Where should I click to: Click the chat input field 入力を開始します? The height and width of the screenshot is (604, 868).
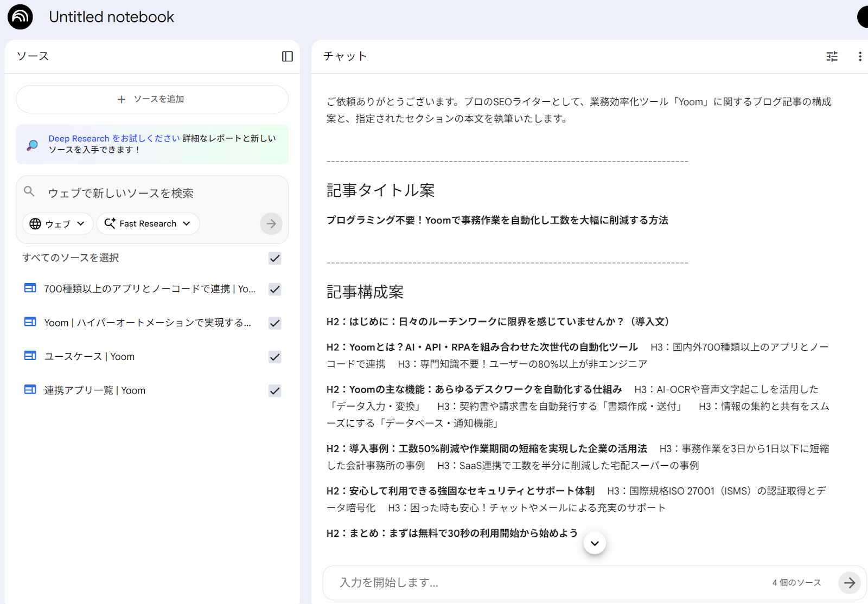tap(542, 583)
